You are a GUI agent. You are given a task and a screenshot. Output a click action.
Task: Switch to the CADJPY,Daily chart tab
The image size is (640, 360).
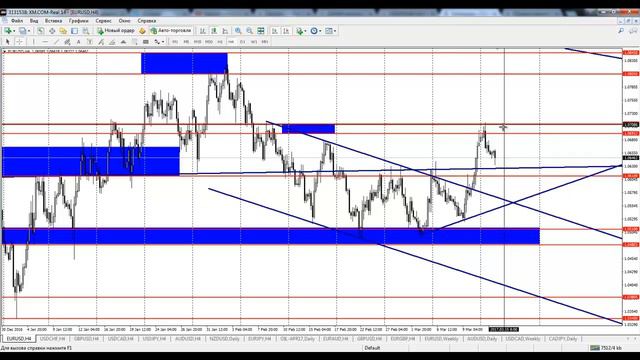pos(563,339)
